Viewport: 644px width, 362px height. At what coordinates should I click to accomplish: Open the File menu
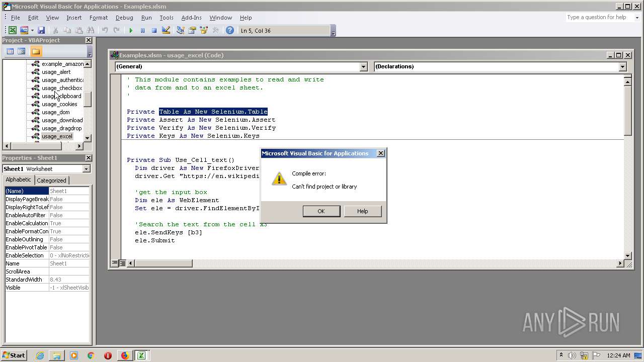coord(16,18)
